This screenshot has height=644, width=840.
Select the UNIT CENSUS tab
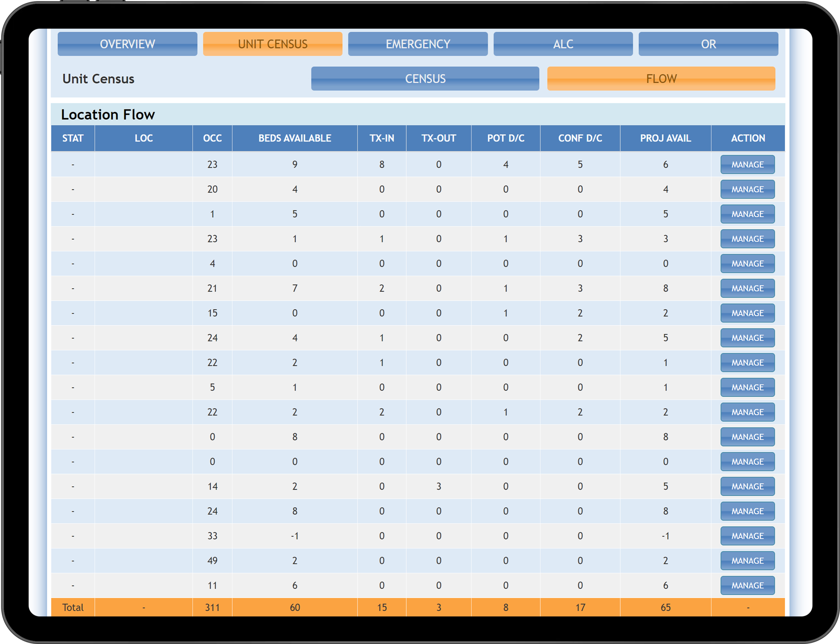coord(272,44)
